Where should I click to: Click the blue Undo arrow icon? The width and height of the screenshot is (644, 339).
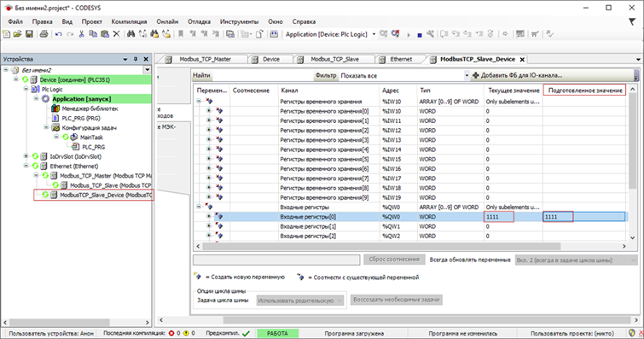tap(58, 34)
